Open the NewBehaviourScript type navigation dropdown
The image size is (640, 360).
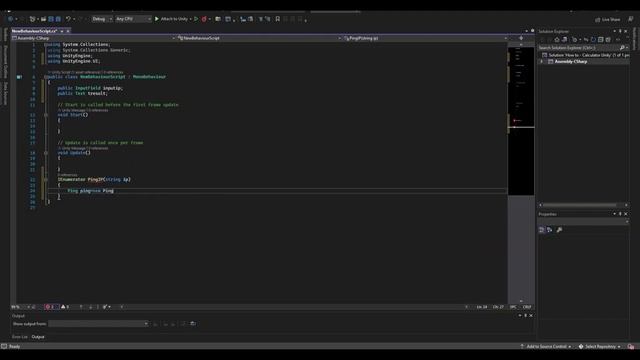260,38
